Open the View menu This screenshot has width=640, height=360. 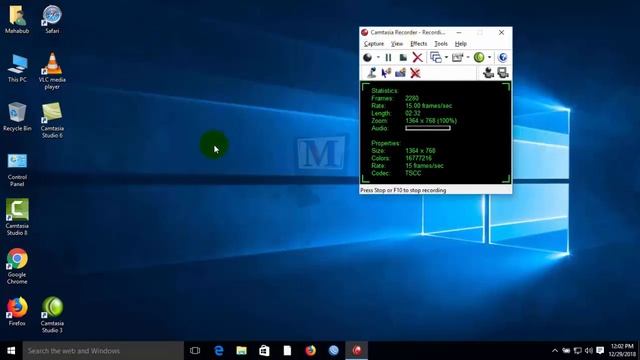[397, 44]
